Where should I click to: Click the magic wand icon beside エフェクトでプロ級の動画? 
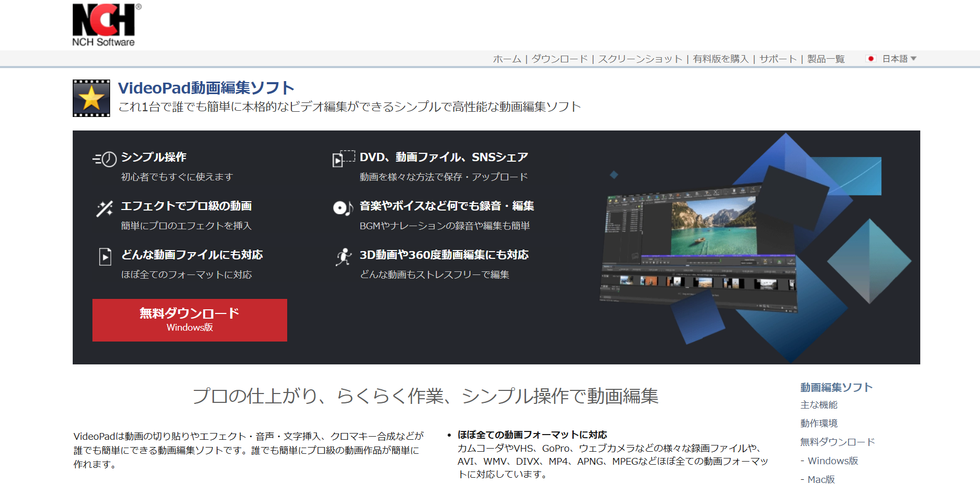104,208
